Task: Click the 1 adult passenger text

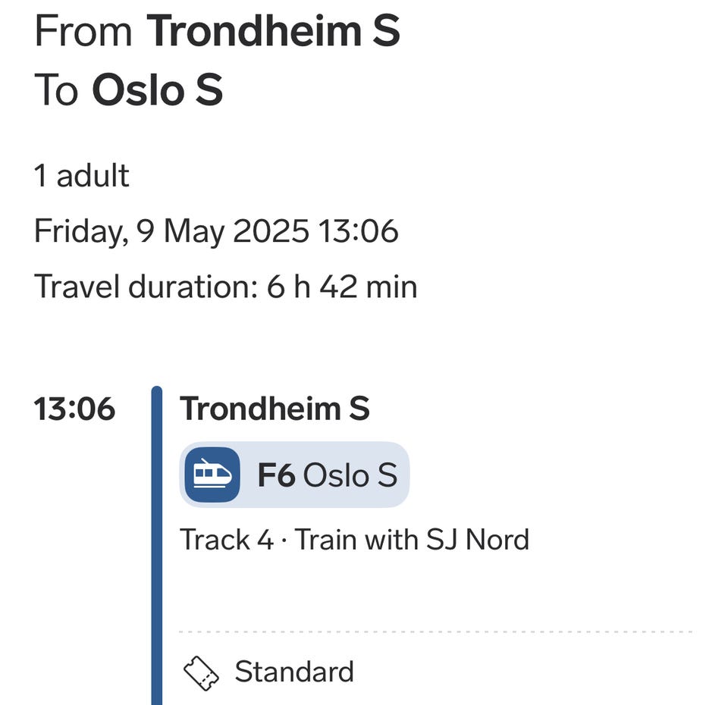Action: click(82, 176)
